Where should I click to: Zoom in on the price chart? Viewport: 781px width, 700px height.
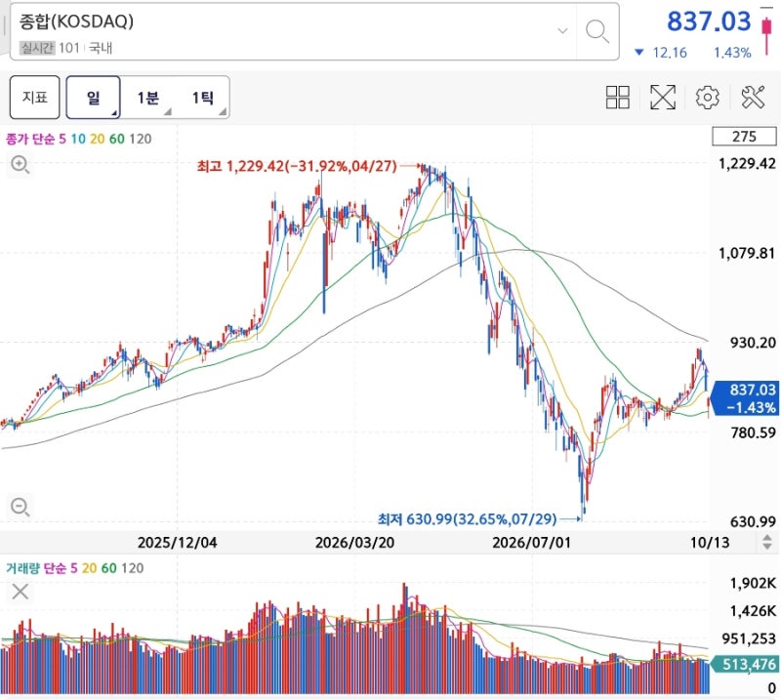point(21,164)
